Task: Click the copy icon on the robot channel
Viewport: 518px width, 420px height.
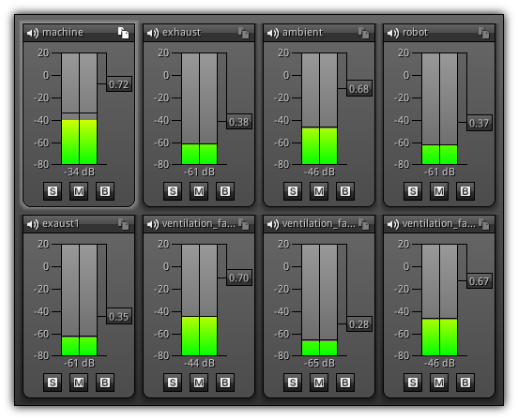Action: [x=484, y=33]
